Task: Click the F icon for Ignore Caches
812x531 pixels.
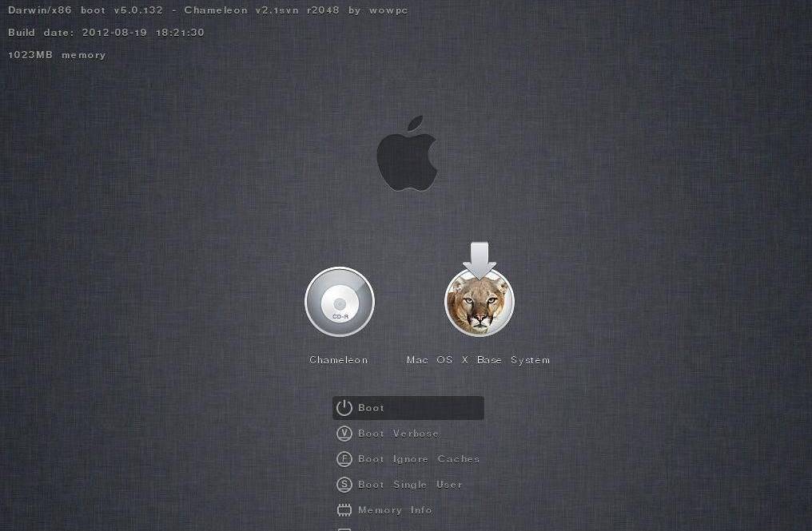Action: [x=344, y=459]
